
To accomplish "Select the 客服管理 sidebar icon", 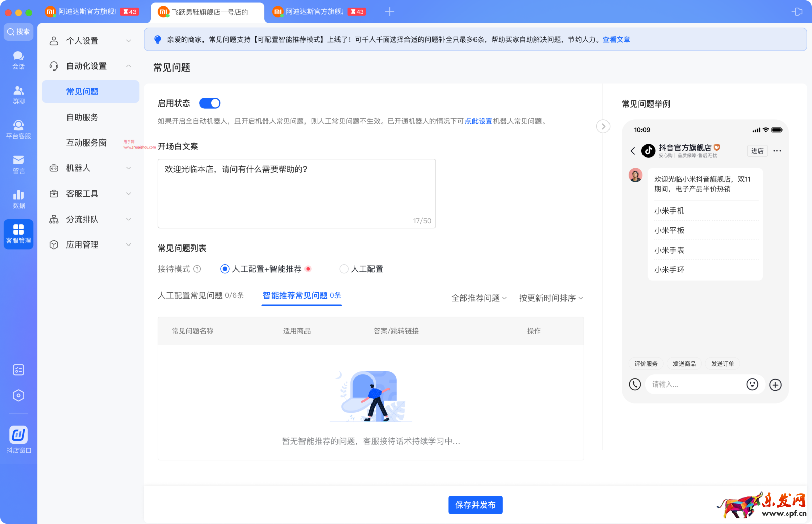I will (x=18, y=234).
